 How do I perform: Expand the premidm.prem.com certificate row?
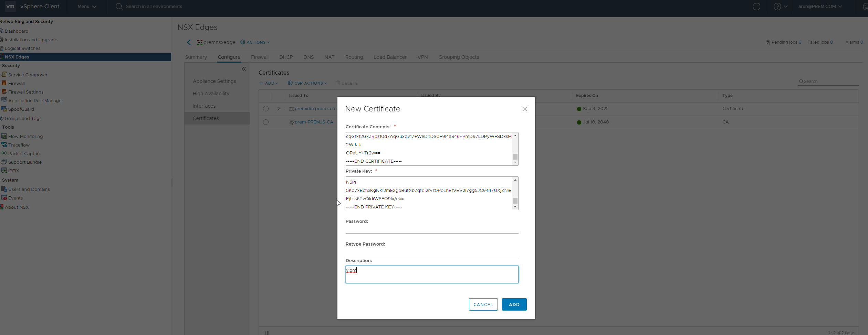point(278,109)
